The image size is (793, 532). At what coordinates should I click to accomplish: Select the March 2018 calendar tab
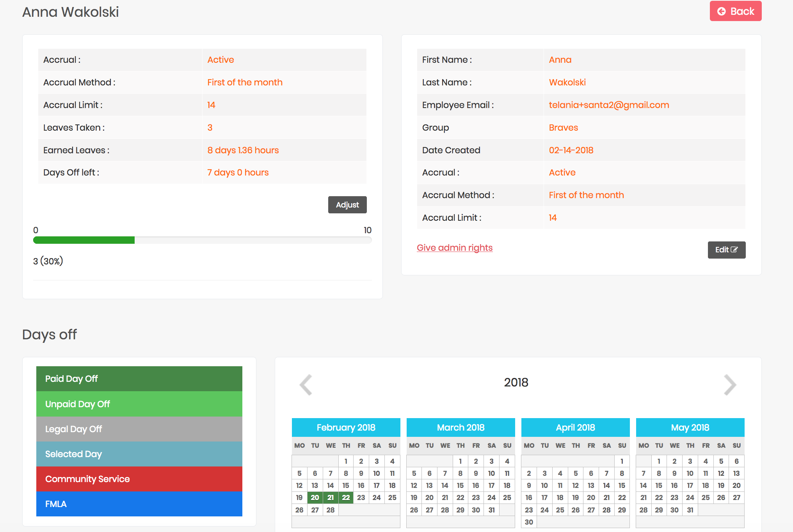pos(461,427)
